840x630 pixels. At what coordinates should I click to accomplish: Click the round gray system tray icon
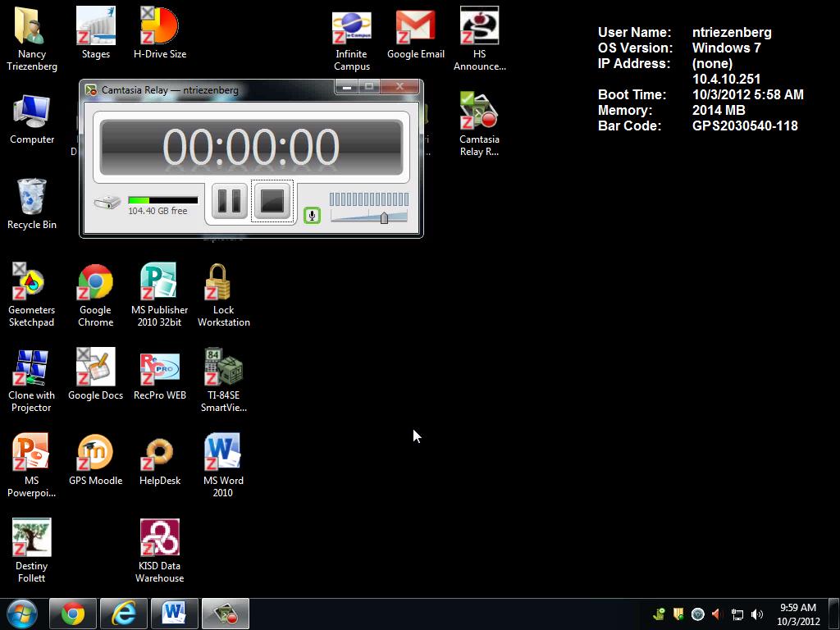point(697,614)
